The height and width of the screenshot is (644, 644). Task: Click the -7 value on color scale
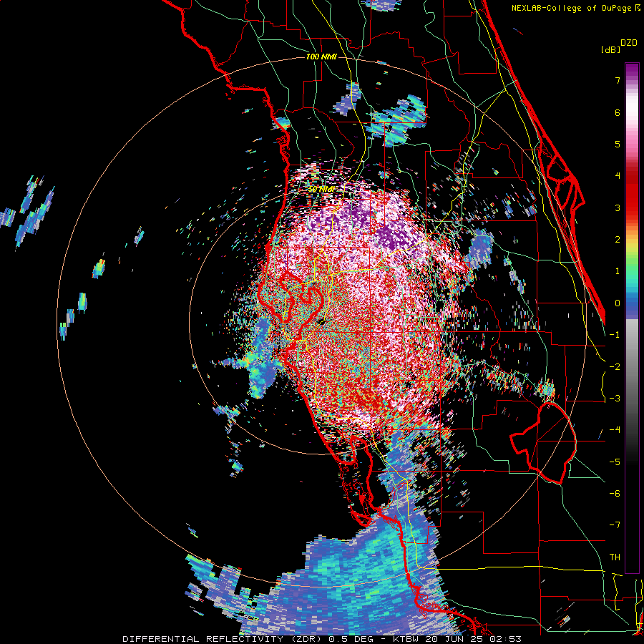[615, 525]
